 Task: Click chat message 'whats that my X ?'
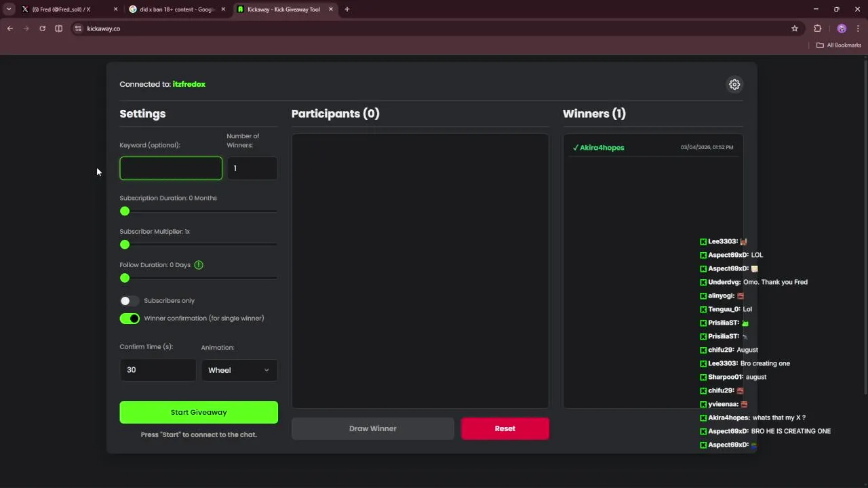tap(779, 418)
